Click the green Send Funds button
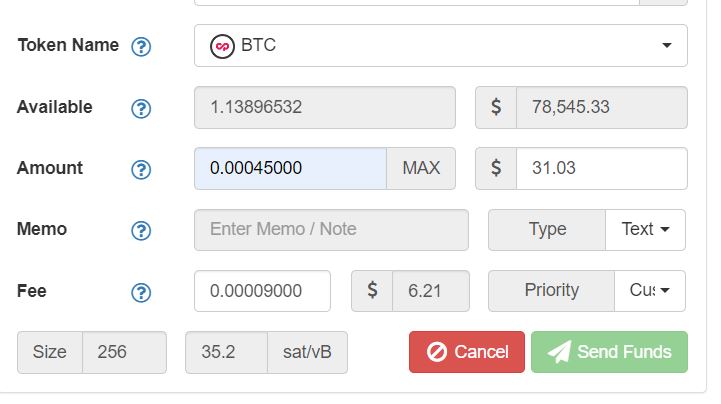 coord(609,352)
